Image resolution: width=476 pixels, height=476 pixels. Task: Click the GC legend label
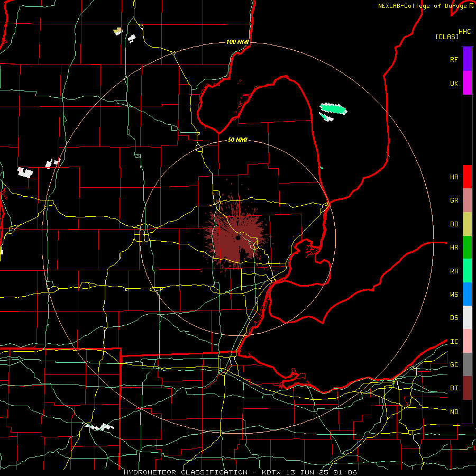(454, 365)
